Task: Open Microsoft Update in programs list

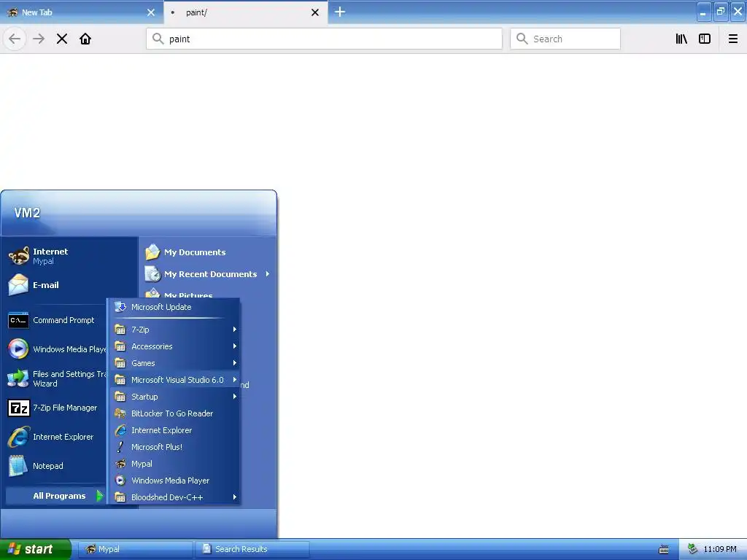Action: point(174,307)
